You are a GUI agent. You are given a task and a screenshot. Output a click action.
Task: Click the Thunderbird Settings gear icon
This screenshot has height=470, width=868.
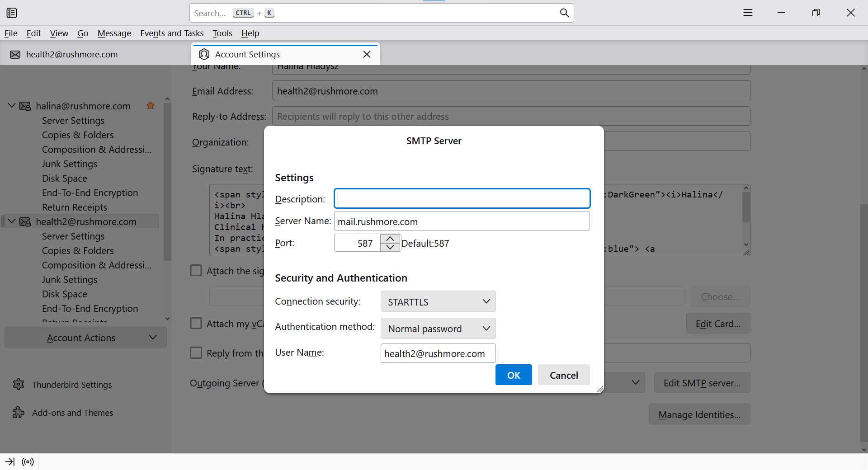19,385
